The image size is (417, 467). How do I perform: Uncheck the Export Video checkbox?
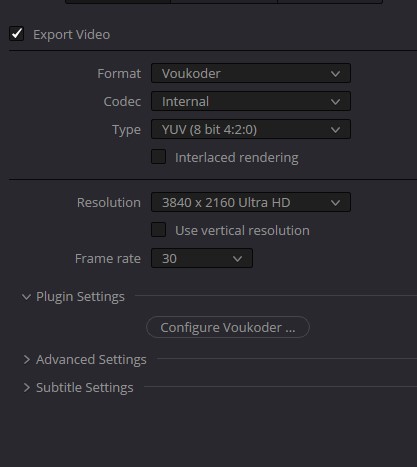pyautogui.click(x=17, y=34)
